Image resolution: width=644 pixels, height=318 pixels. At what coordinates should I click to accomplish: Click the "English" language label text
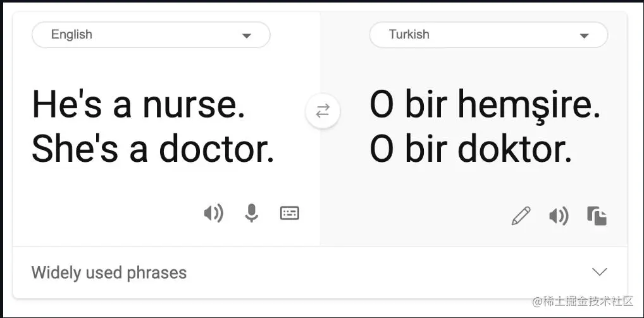click(x=71, y=35)
